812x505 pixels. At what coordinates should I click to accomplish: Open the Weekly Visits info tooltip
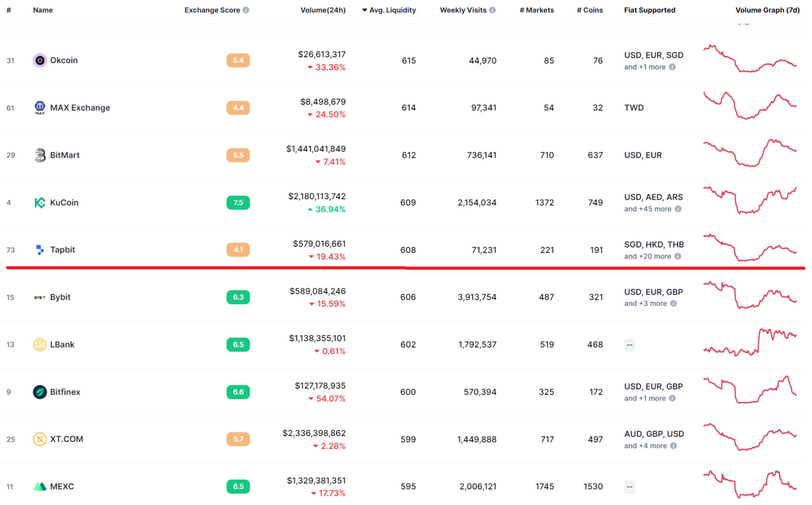(x=492, y=10)
